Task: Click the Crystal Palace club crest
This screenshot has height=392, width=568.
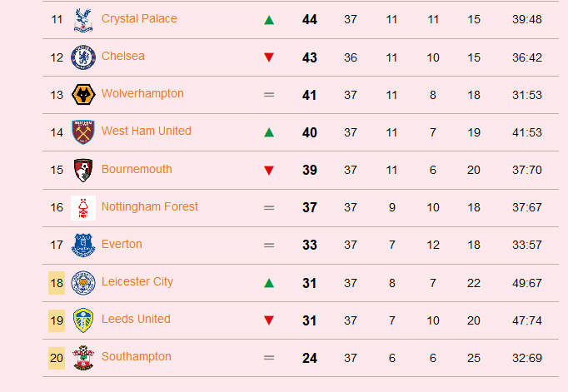Action: coord(83,19)
